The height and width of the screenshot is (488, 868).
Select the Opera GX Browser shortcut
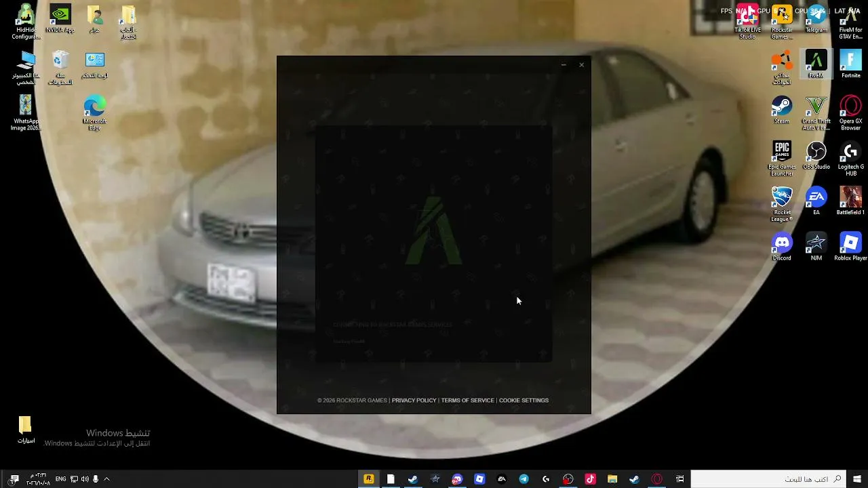[x=850, y=113]
